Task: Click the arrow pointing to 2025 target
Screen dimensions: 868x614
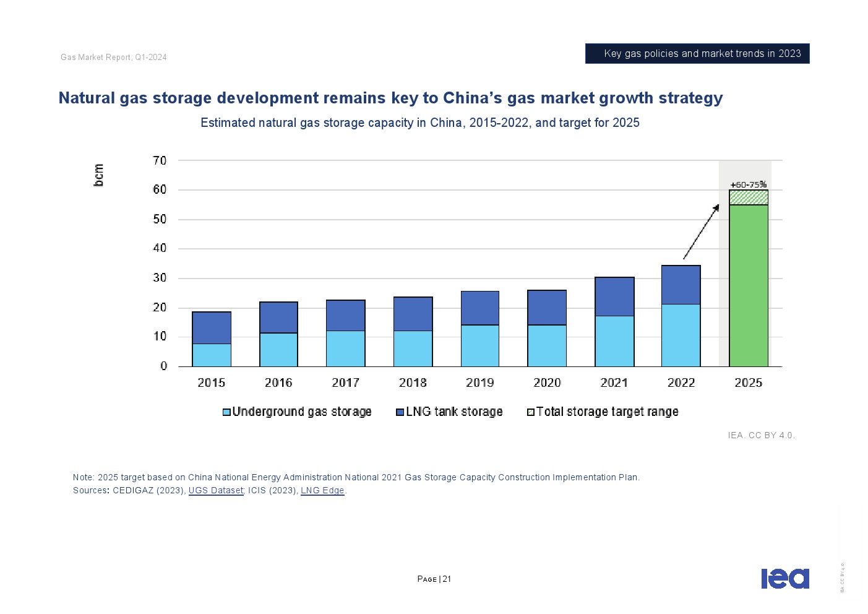Action: pos(701,232)
